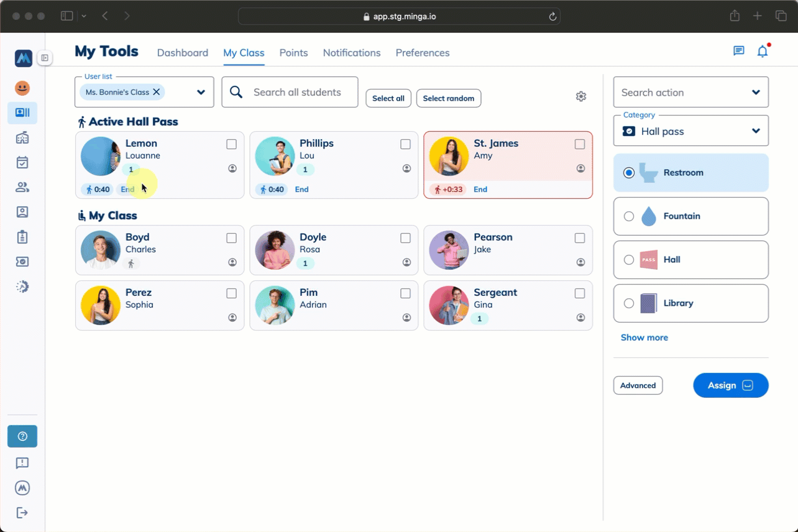Open the timer gear icon in sidebar

point(22,287)
